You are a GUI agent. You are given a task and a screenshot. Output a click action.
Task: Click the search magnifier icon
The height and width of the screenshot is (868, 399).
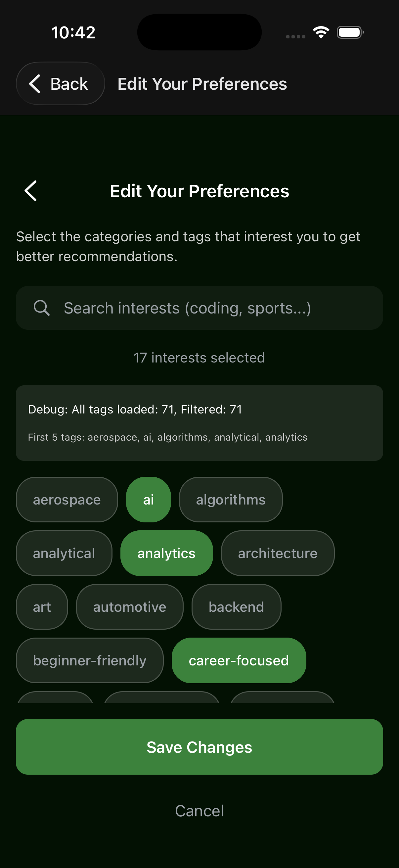42,308
